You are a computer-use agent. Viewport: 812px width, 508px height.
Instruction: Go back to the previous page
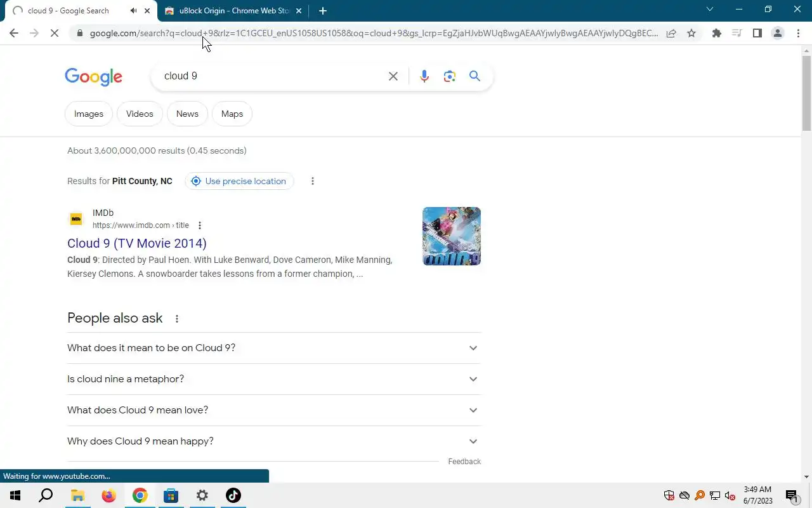[14, 33]
